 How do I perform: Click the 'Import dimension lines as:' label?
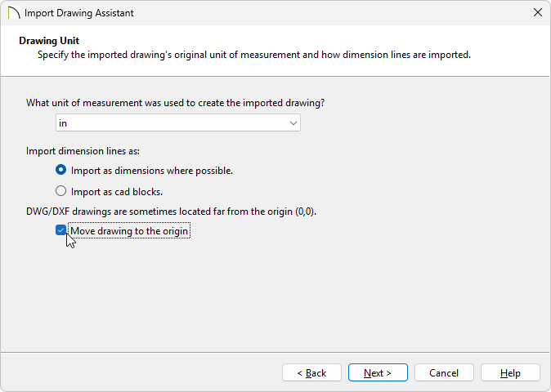point(83,151)
